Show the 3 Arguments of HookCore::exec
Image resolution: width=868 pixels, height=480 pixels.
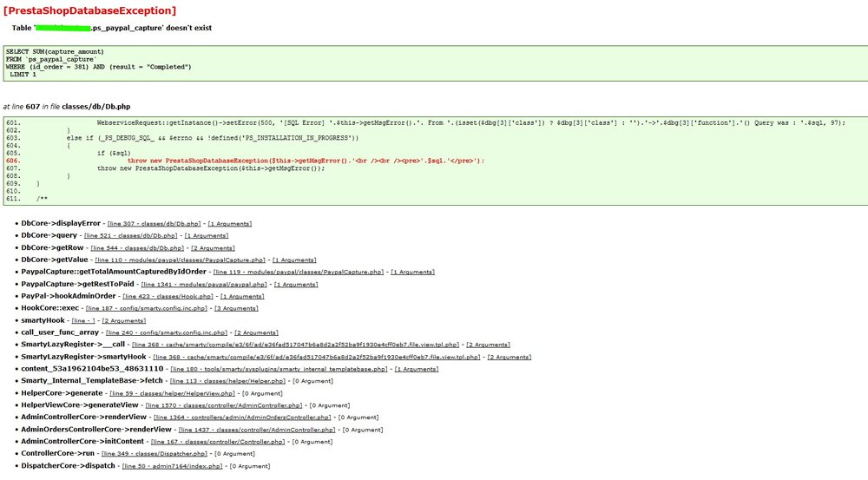coord(236,309)
